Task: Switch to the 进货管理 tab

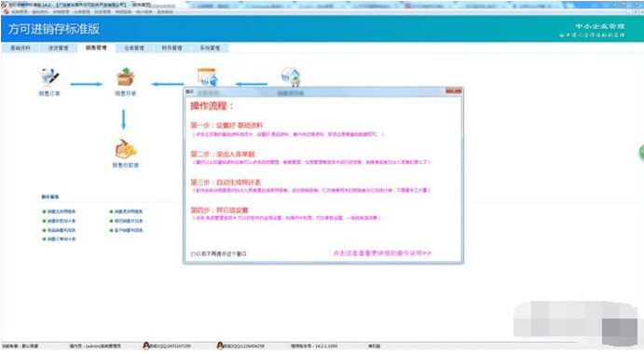Action: pyautogui.click(x=59, y=48)
